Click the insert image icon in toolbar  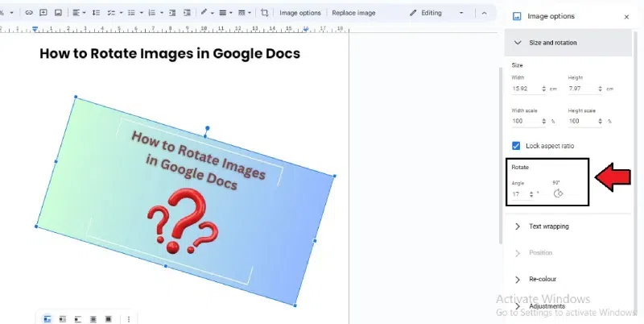[57, 13]
